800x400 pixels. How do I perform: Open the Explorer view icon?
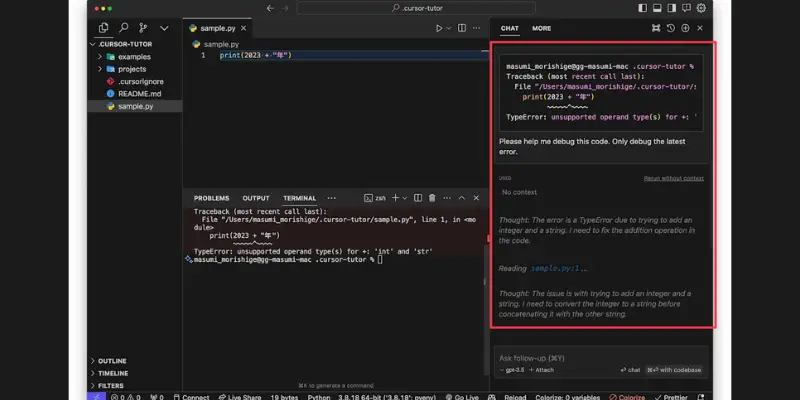pos(104,28)
